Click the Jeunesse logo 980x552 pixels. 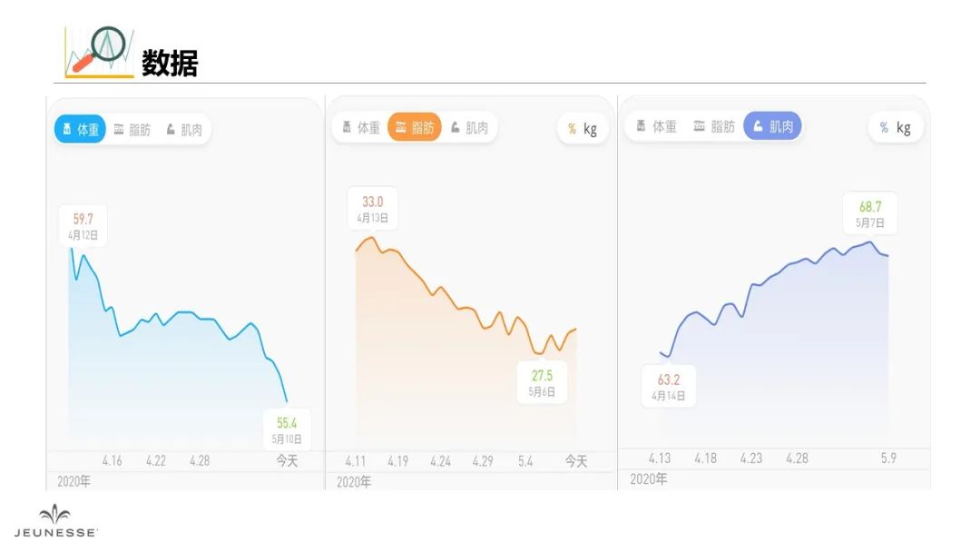pyautogui.click(x=55, y=521)
